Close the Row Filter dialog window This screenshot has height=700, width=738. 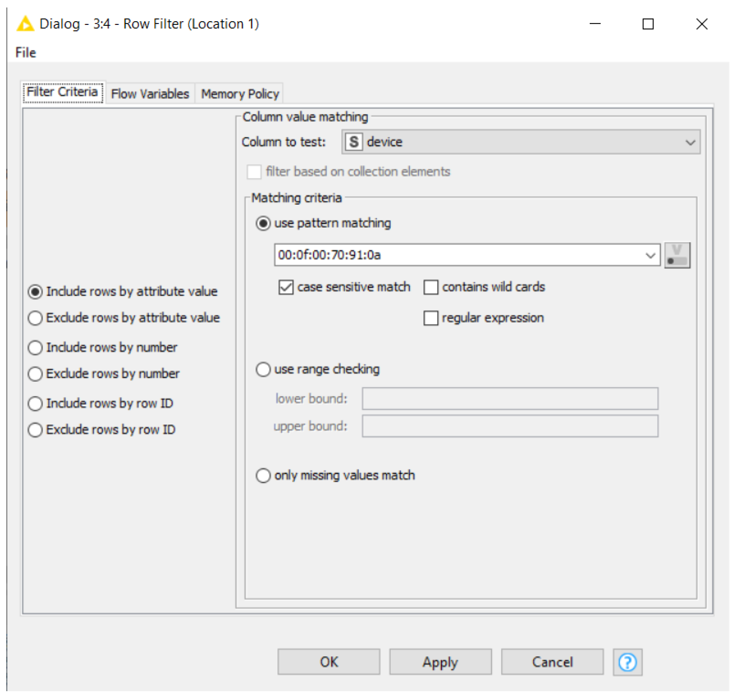pos(701,24)
